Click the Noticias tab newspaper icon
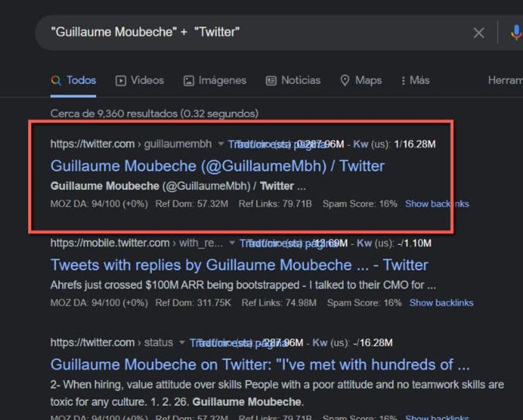 [271, 81]
